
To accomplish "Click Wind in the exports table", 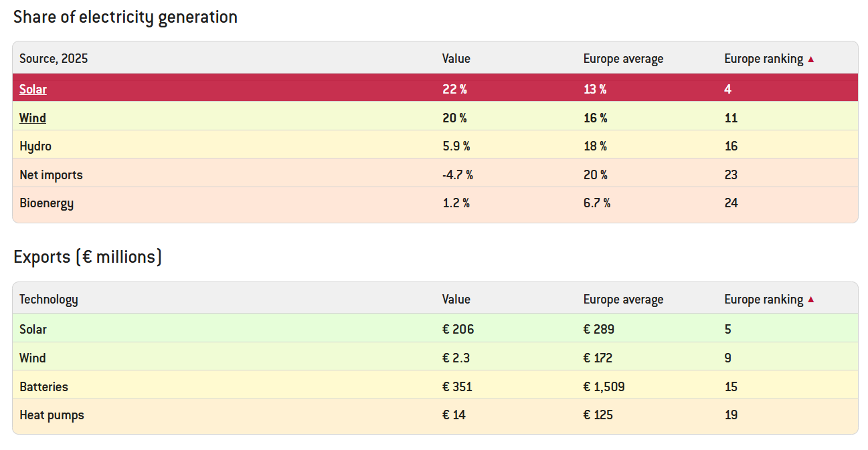I will pyautogui.click(x=32, y=358).
